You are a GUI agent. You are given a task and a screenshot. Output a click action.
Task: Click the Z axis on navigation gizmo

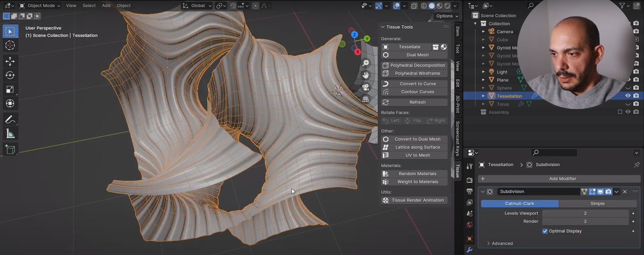pos(355,35)
